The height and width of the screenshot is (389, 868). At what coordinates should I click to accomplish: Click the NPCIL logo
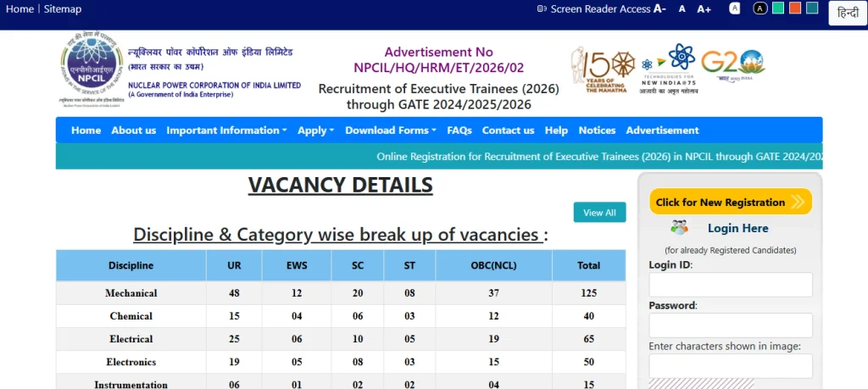click(91, 71)
